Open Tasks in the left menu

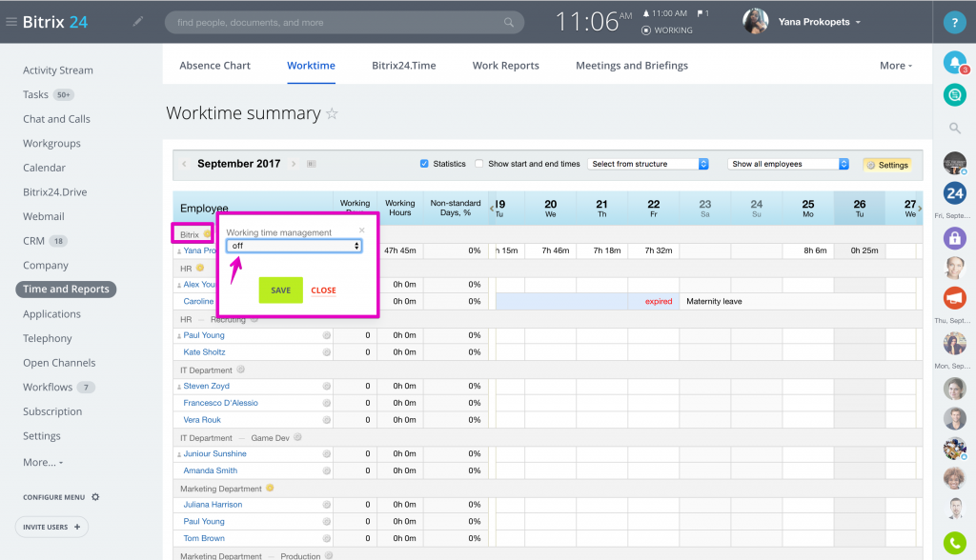(x=35, y=94)
